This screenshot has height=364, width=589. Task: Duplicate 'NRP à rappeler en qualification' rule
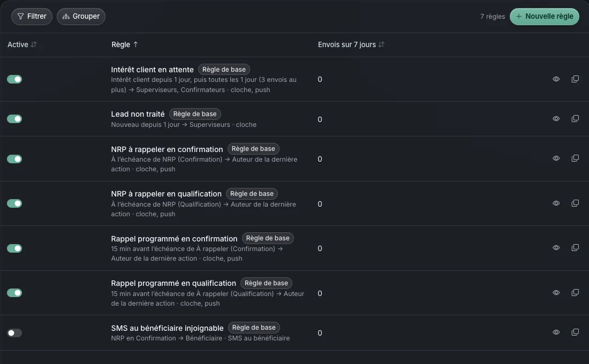(575, 203)
